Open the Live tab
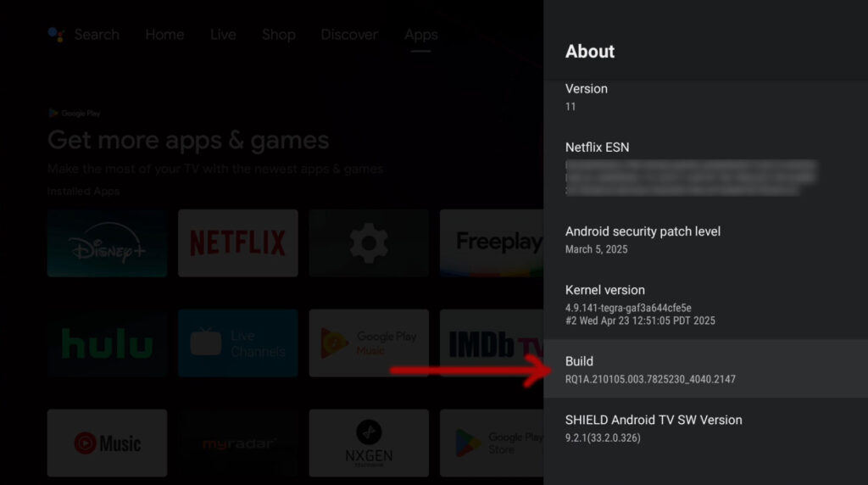The width and height of the screenshot is (868, 485). 223,35
